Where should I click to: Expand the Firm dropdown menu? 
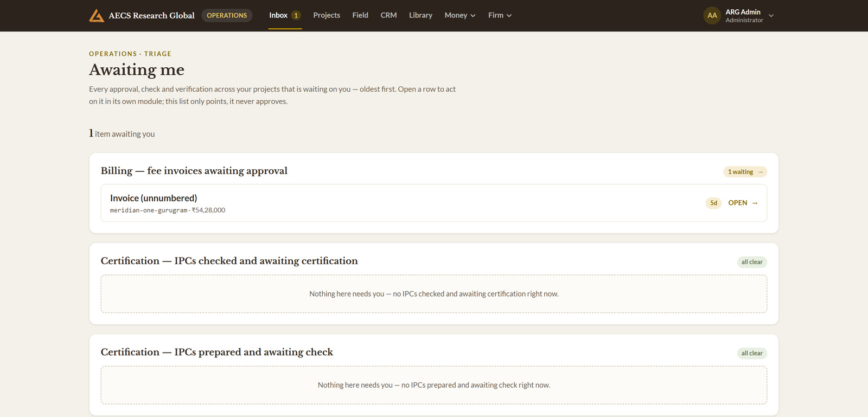(500, 15)
